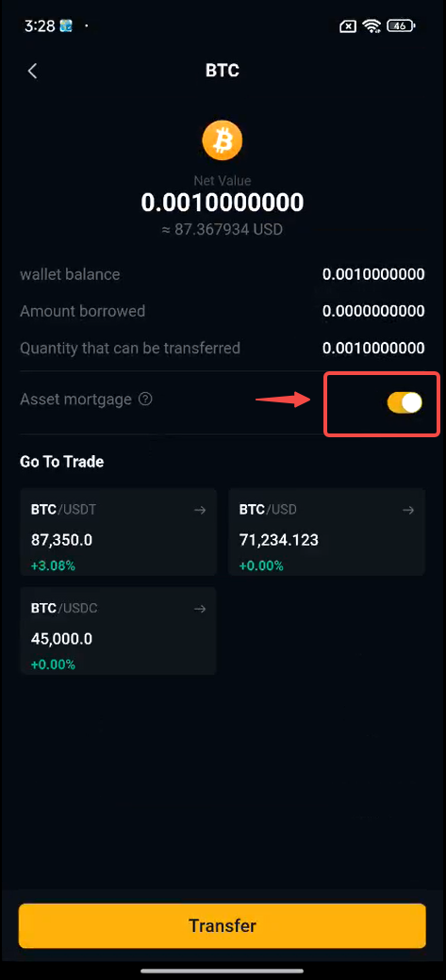Image resolution: width=446 pixels, height=980 pixels.
Task: Tap the battery indicator in status bar
Action: point(402,26)
